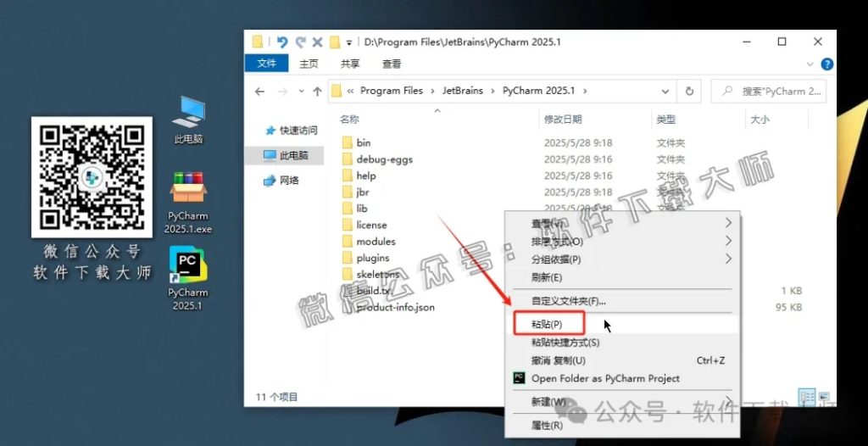The width and height of the screenshot is (868, 446).
Task: Expand the ribbon with the chevron
Action: pyautogui.click(x=811, y=64)
